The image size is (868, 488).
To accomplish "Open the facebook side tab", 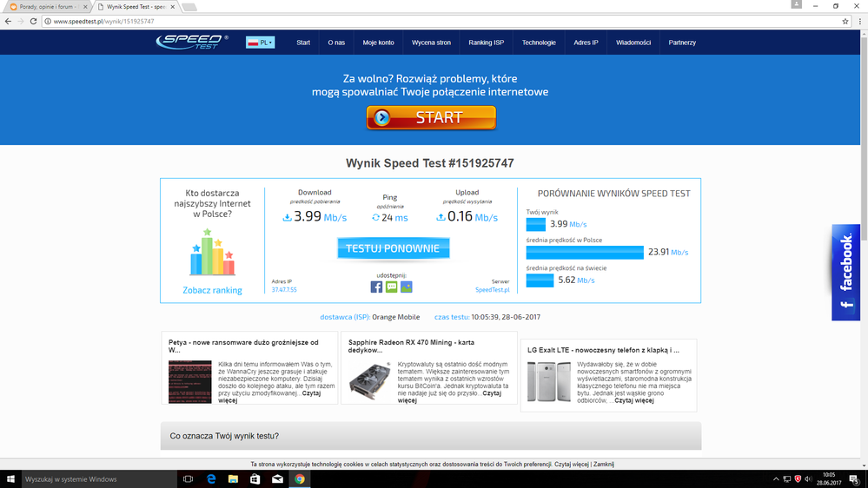I will click(846, 272).
